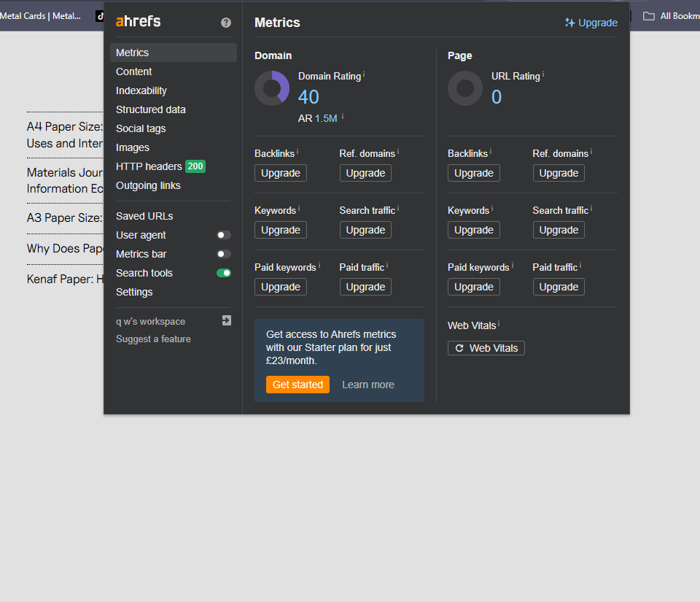700x602 pixels.
Task: Open the Indexability section
Action: pos(141,90)
